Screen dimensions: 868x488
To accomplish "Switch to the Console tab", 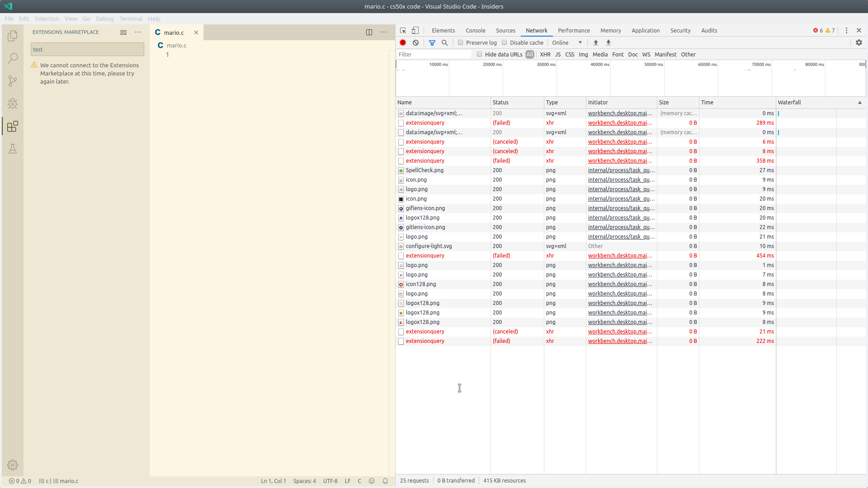I will (475, 30).
